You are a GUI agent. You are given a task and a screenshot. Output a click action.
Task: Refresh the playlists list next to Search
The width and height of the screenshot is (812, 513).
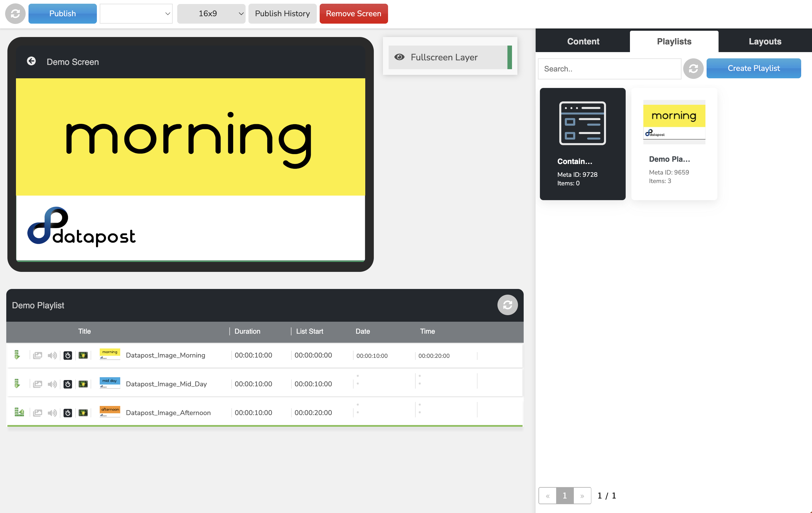(x=693, y=69)
